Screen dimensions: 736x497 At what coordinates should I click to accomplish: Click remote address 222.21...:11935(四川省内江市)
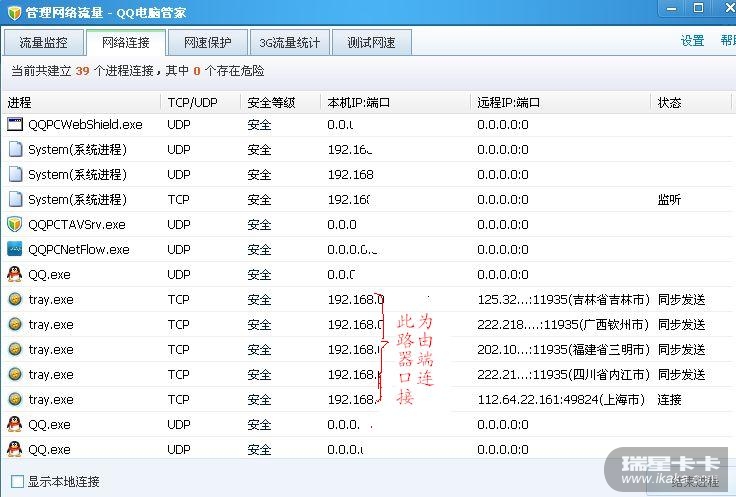coord(564,374)
